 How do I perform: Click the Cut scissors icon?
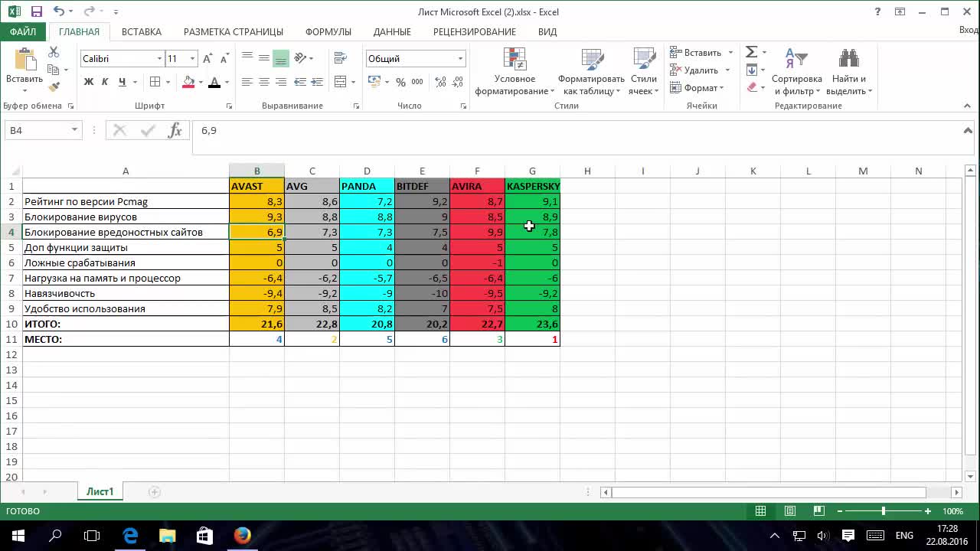pyautogui.click(x=54, y=52)
